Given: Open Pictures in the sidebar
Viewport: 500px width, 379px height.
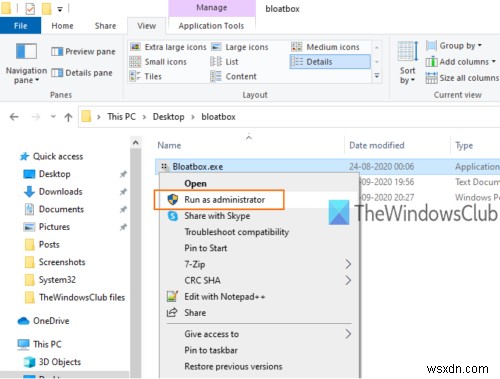Looking at the screenshot, I should pyautogui.click(x=54, y=227).
